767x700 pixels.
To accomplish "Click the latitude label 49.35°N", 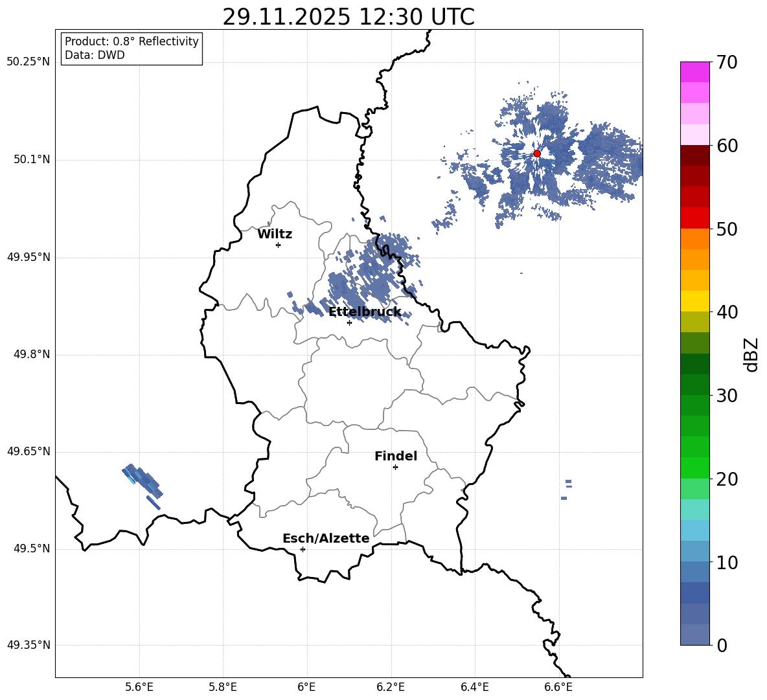I will pyautogui.click(x=28, y=645).
